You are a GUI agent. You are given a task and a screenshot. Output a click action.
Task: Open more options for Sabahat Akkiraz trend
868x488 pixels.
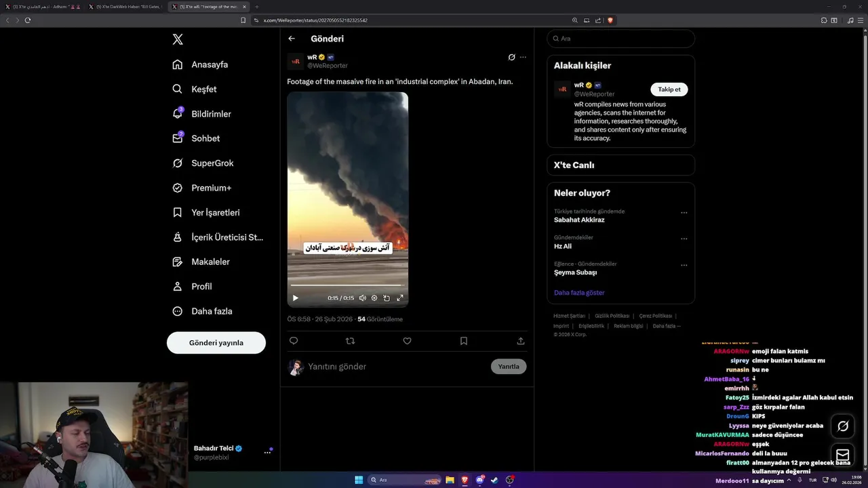(x=684, y=213)
